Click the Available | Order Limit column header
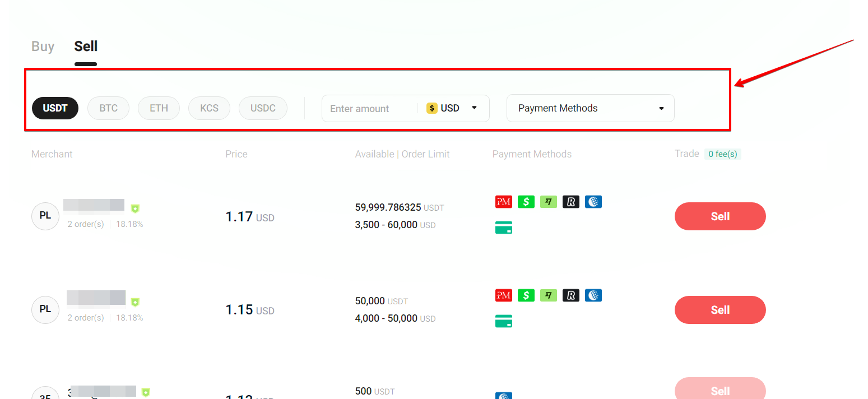This screenshot has height=399, width=868. [402, 154]
